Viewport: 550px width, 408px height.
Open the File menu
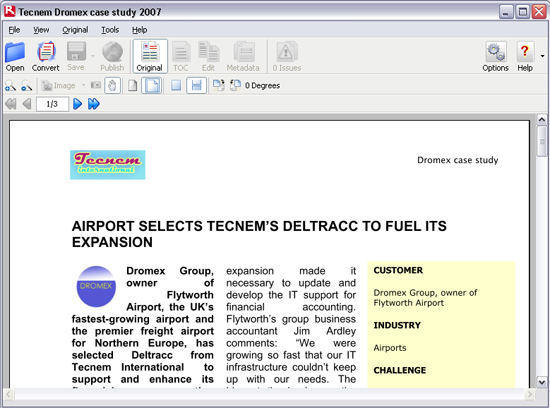pos(14,30)
